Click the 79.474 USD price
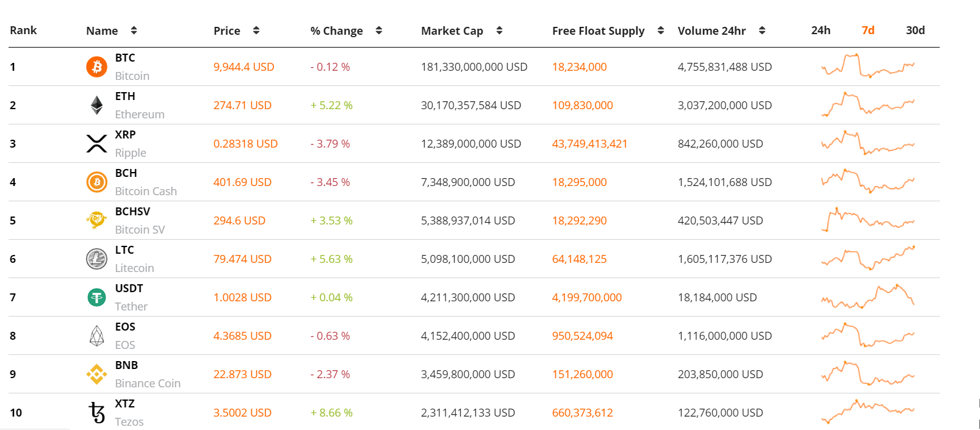Screen dimensions: 980x430 pos(242,259)
